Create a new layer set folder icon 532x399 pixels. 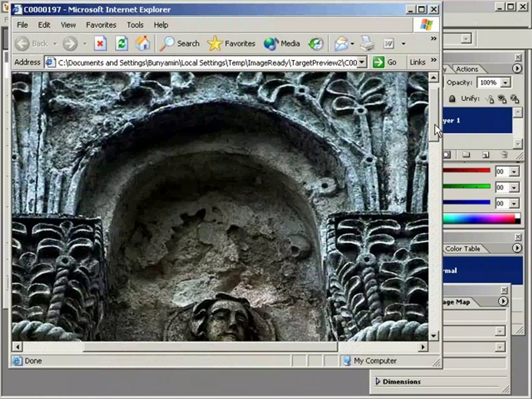tap(466, 155)
